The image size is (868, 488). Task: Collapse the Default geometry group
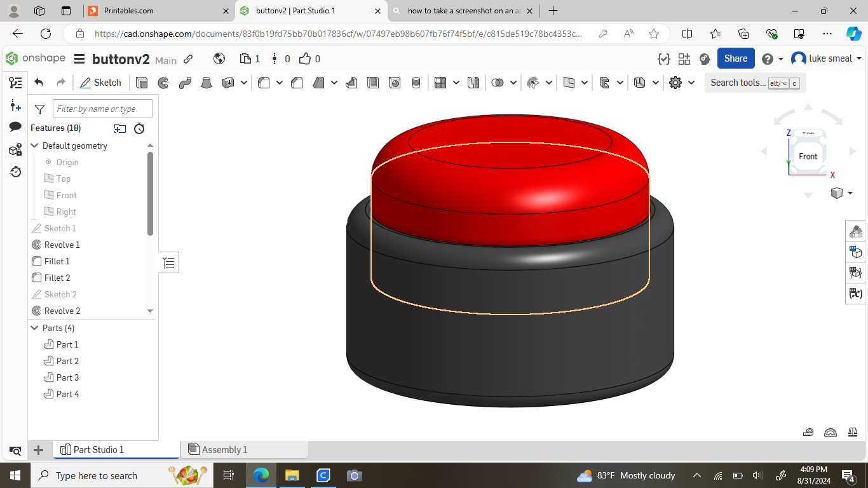[35, 146]
